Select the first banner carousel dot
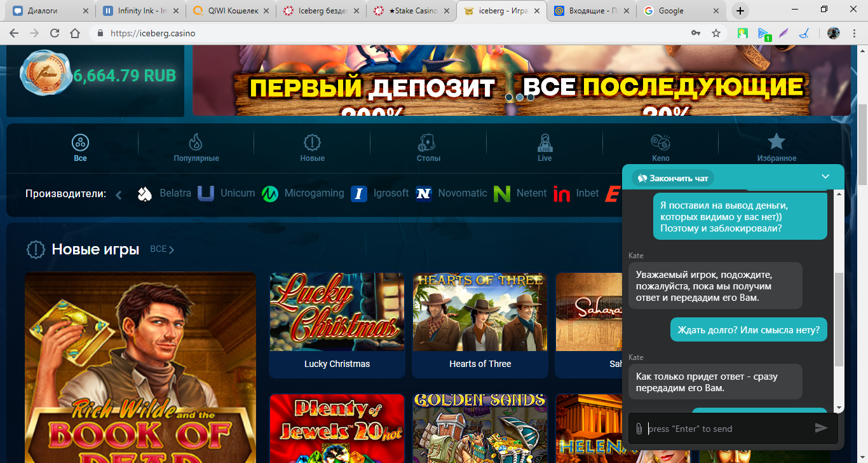The width and height of the screenshot is (868, 463). point(508,97)
